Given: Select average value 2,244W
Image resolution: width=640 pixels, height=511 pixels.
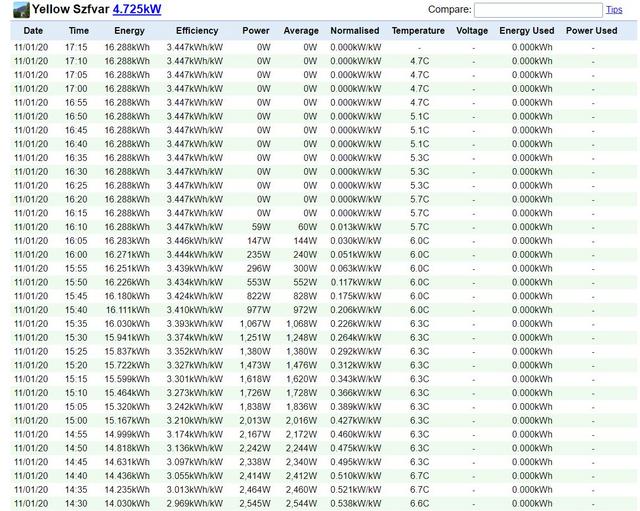Looking at the screenshot, I should click(x=302, y=449).
